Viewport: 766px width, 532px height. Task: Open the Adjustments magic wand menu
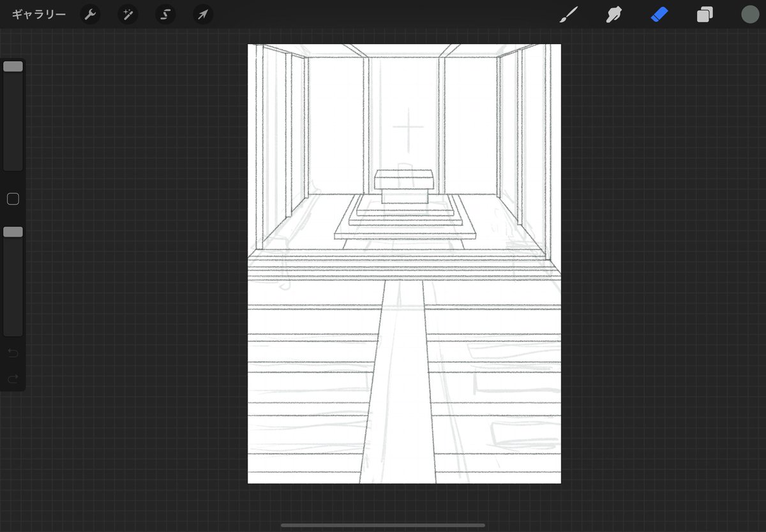128,14
